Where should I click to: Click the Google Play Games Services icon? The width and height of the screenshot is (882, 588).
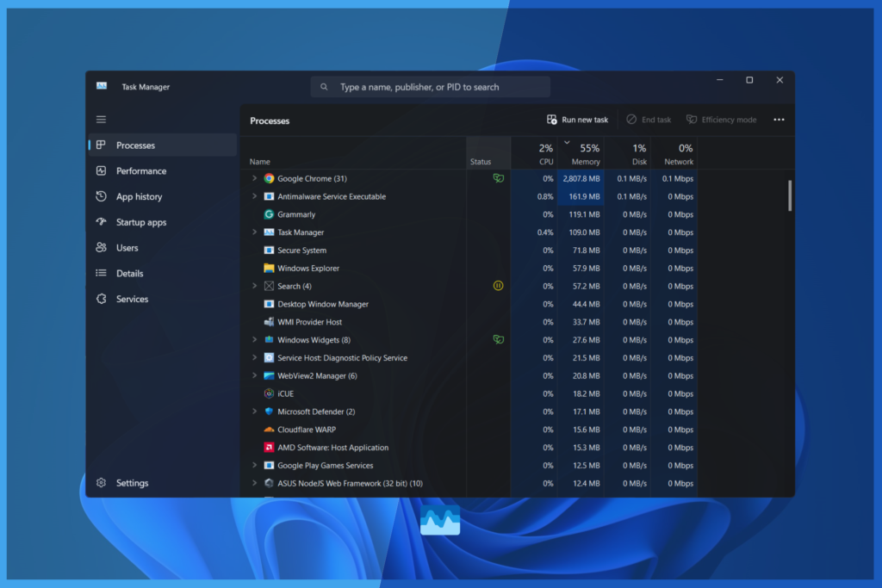[x=269, y=466]
